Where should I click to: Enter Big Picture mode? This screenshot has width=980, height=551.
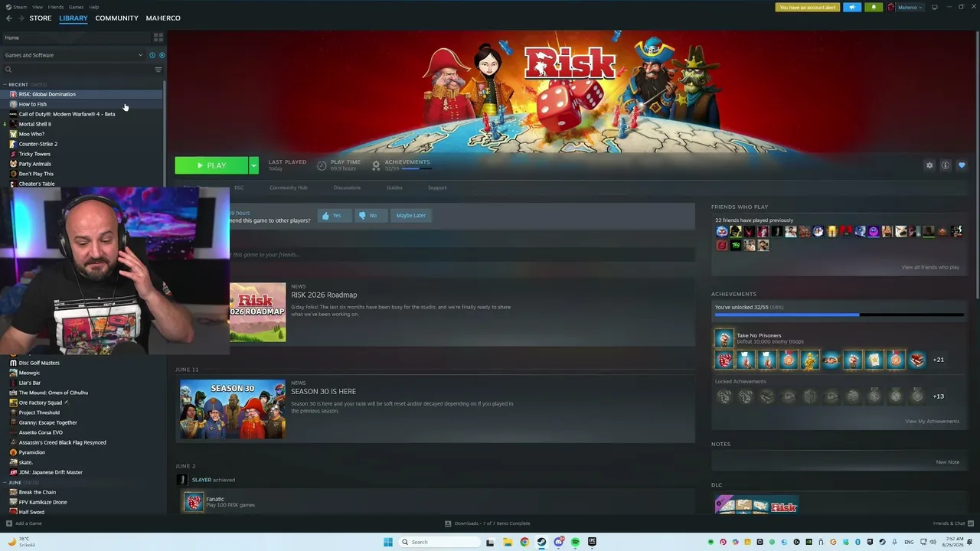934,8
